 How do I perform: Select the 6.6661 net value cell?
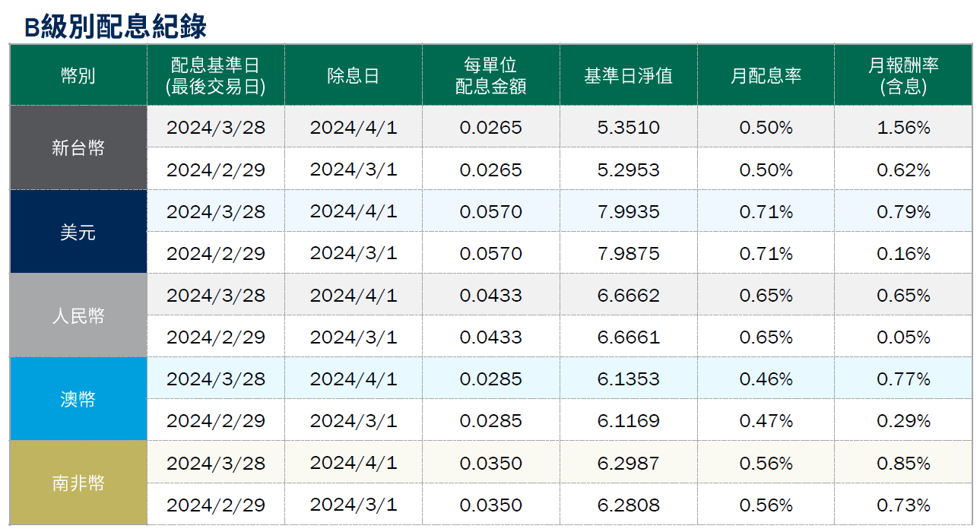628,337
